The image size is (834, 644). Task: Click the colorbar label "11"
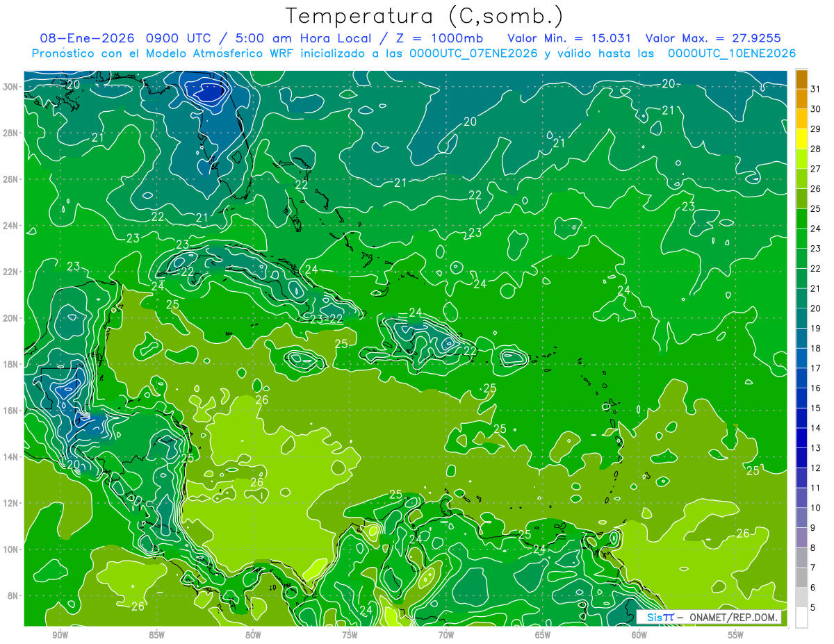pos(815,488)
